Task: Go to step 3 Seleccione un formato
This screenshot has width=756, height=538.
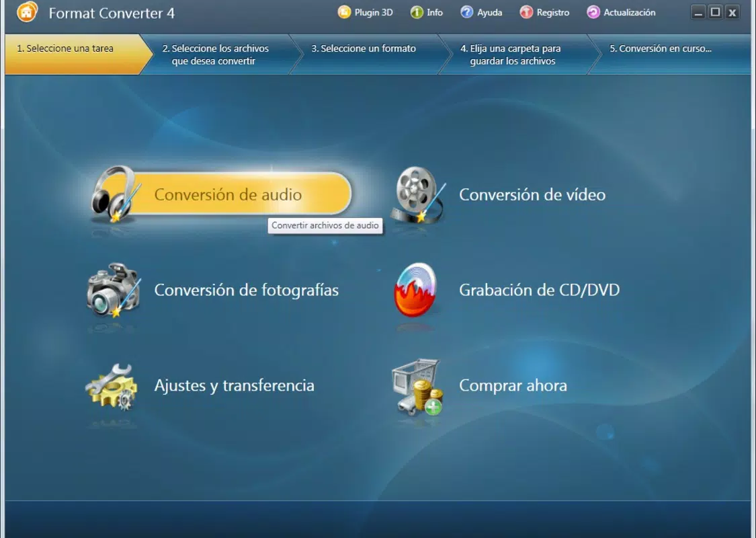Action: 369,54
